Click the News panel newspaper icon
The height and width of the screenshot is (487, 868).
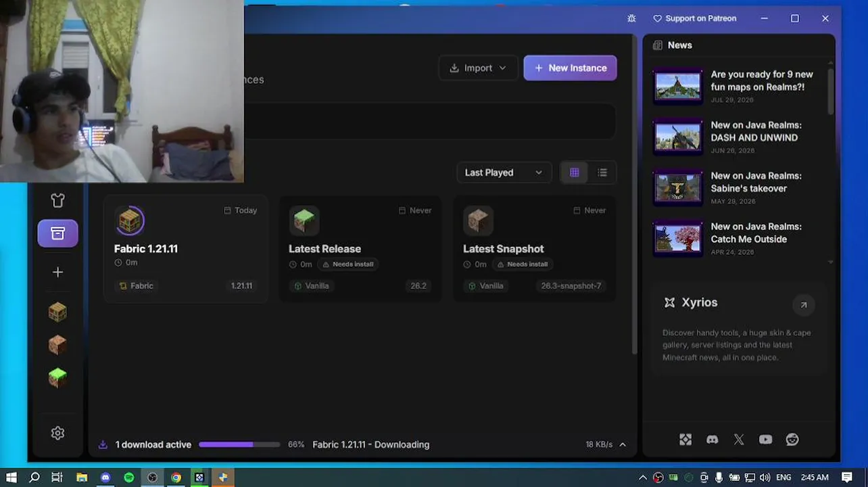coord(658,45)
